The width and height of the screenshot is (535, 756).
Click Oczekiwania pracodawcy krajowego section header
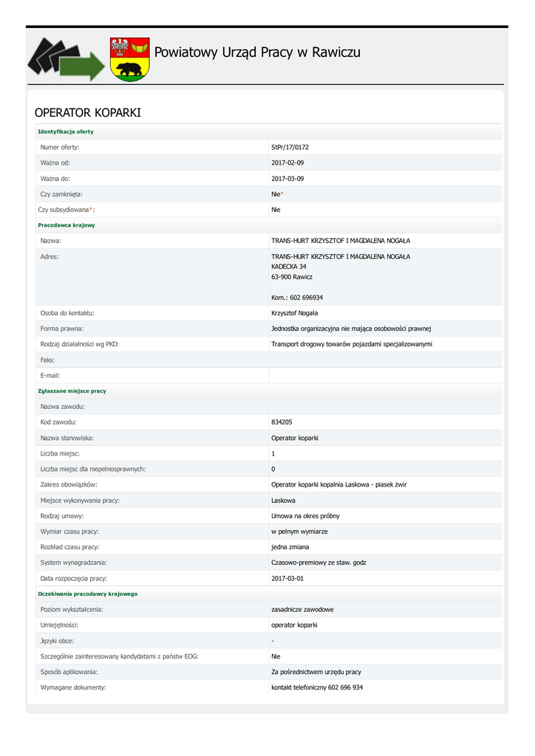point(87,594)
